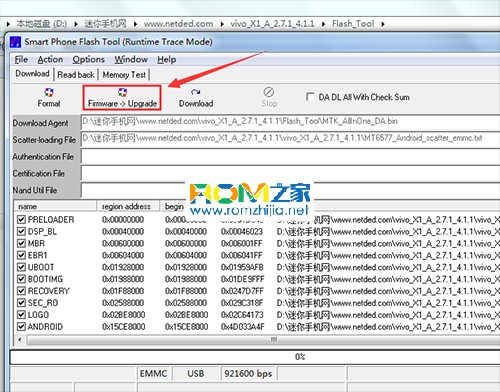
Task: Open the Help menu
Action: (x=167, y=60)
